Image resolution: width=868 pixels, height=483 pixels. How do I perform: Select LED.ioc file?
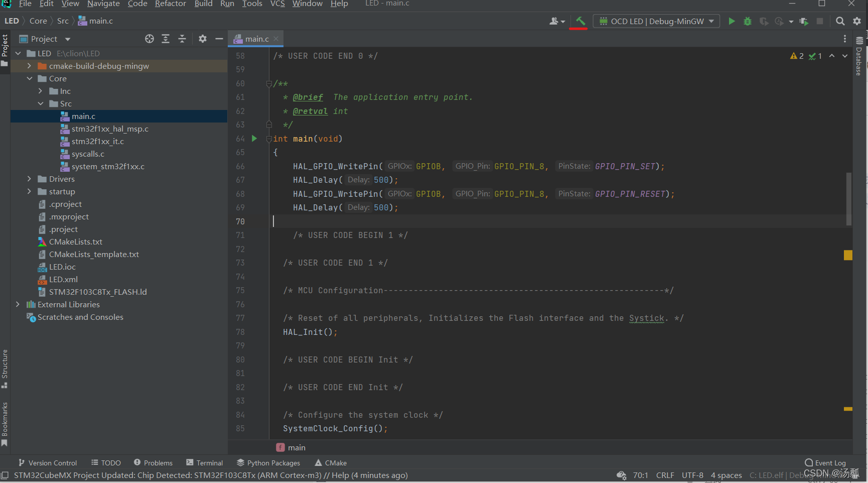tap(62, 267)
